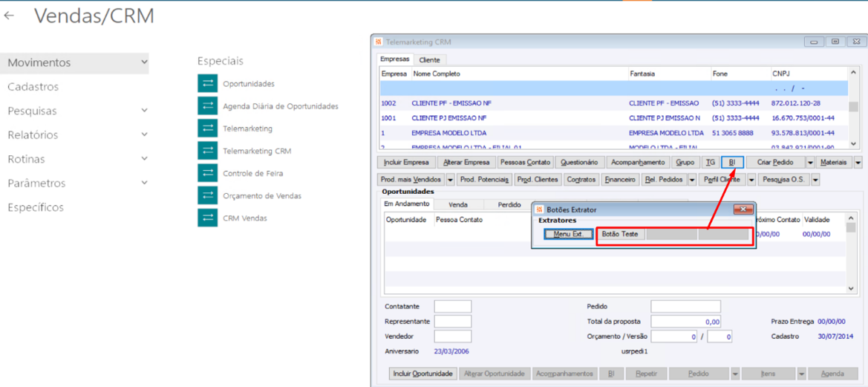
Task: Select the EMPRESA MODELO LTDA row code 1
Action: coord(613,133)
